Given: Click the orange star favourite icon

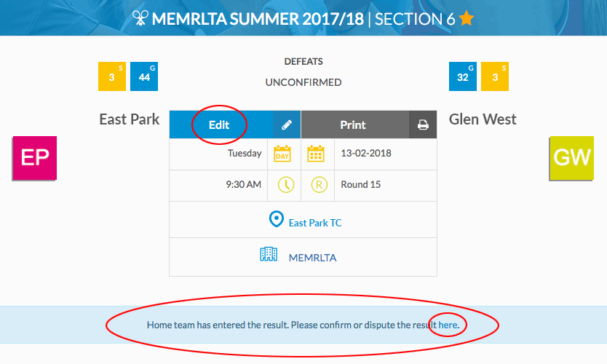Looking at the screenshot, I should coord(467,18).
